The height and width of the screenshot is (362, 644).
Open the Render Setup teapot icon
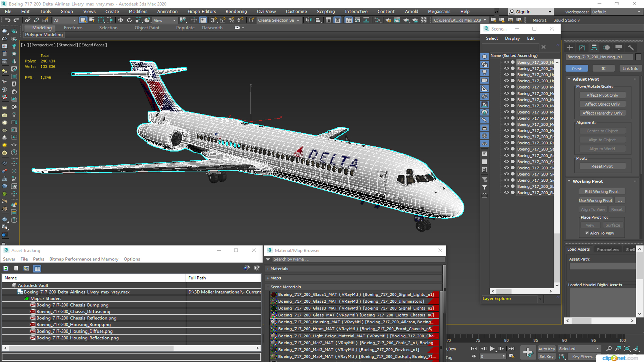click(x=388, y=20)
